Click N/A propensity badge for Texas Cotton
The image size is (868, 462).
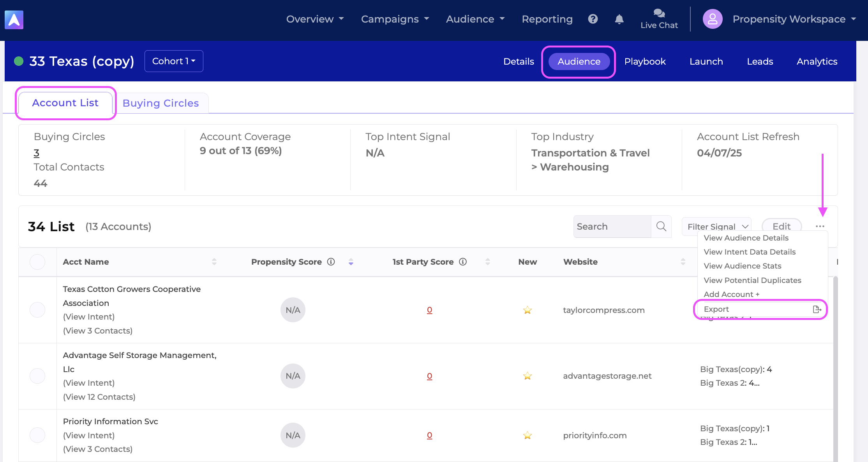tap(293, 310)
